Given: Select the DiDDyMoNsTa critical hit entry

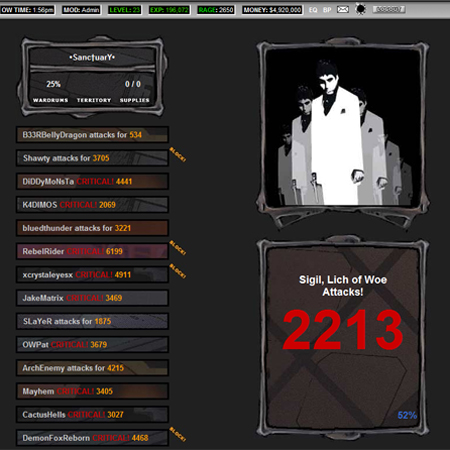Looking at the screenshot, I should [92, 181].
